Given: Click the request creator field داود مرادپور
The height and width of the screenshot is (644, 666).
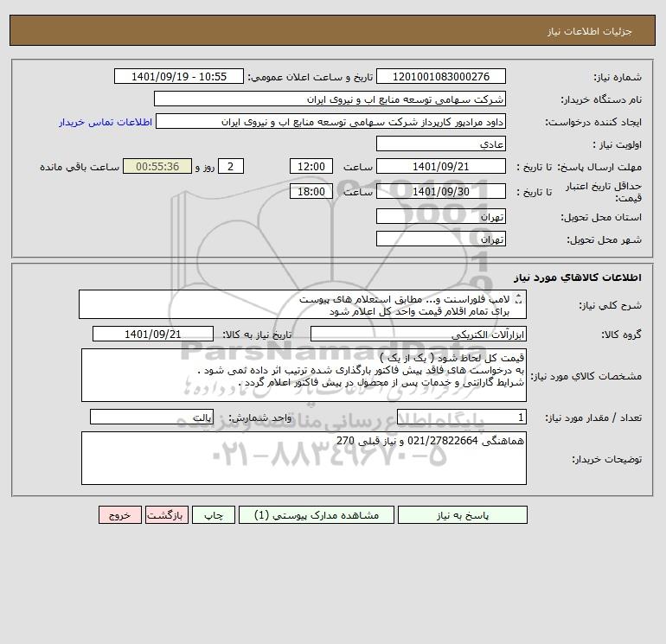Looking at the screenshot, I should (331, 122).
